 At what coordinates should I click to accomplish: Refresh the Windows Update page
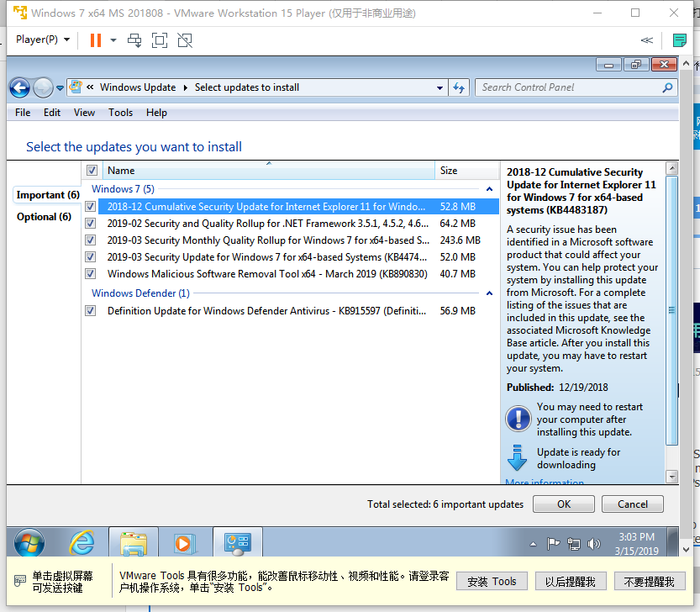(x=459, y=87)
